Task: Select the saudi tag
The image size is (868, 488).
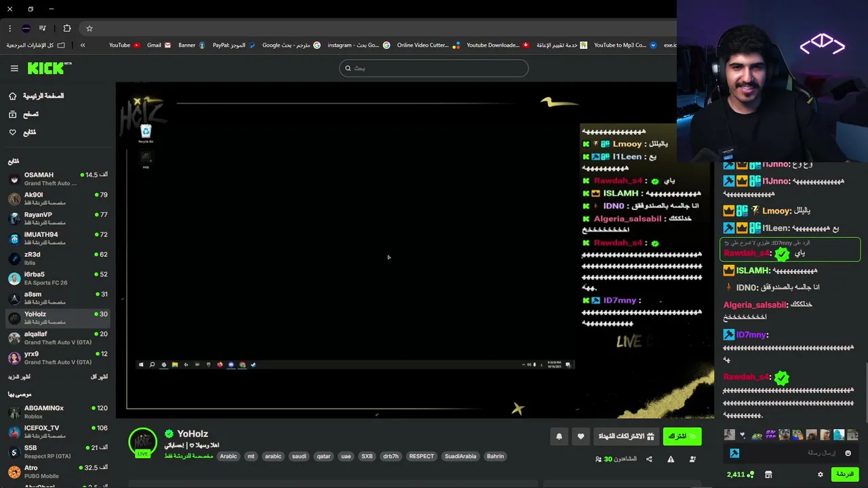Action: [299, 456]
